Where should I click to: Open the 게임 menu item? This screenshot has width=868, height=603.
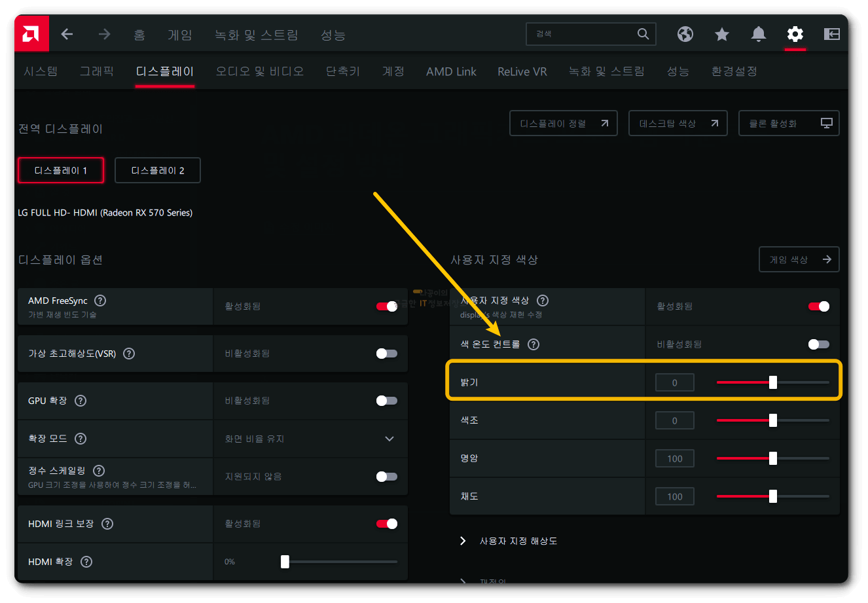[x=180, y=36]
